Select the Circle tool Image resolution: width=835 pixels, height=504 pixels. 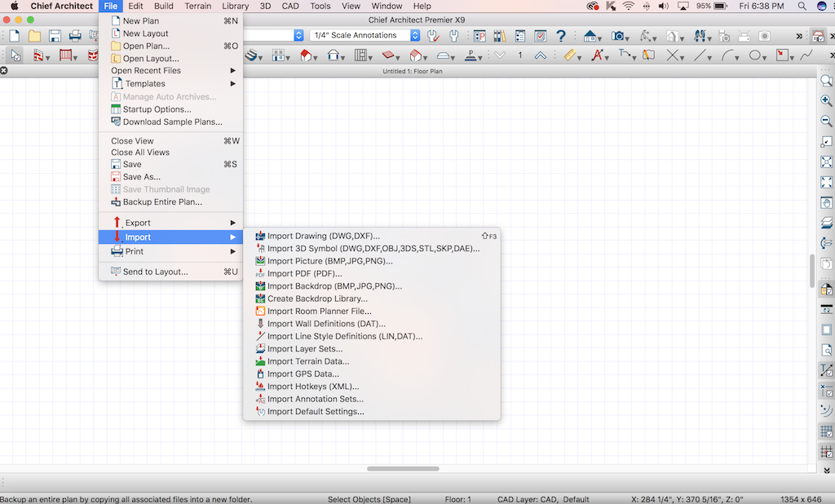point(757,55)
